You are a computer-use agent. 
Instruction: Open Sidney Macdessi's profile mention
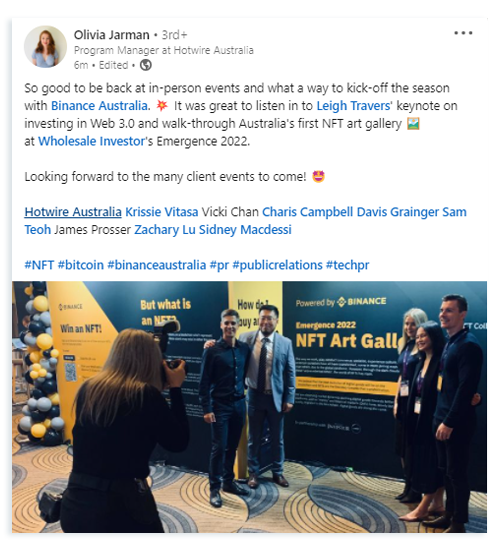pos(245,229)
